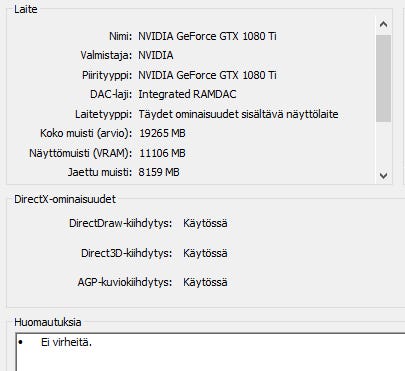Screen dimensions: 405x371
Task: Click the Integrated RAMDAC value
Action: click(x=187, y=94)
